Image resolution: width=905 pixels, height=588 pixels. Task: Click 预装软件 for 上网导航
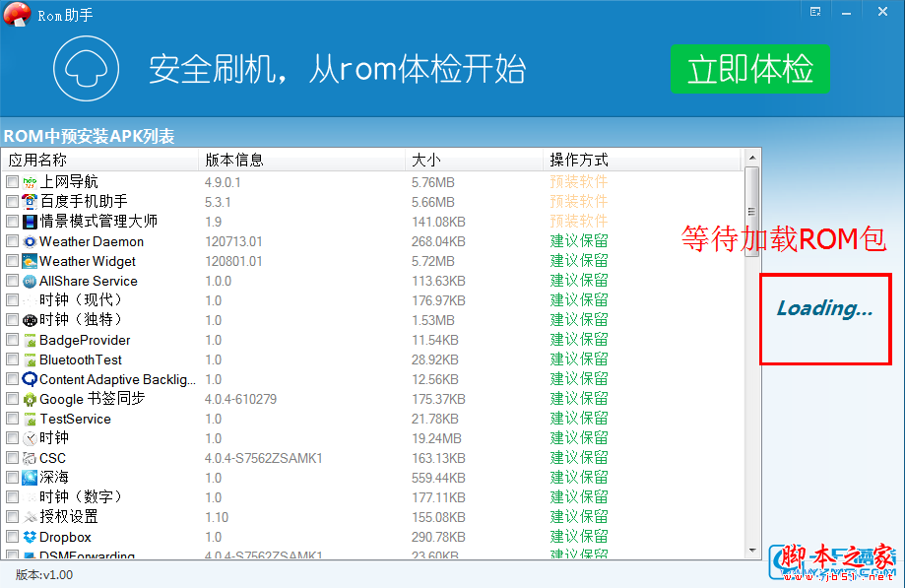[579, 182]
